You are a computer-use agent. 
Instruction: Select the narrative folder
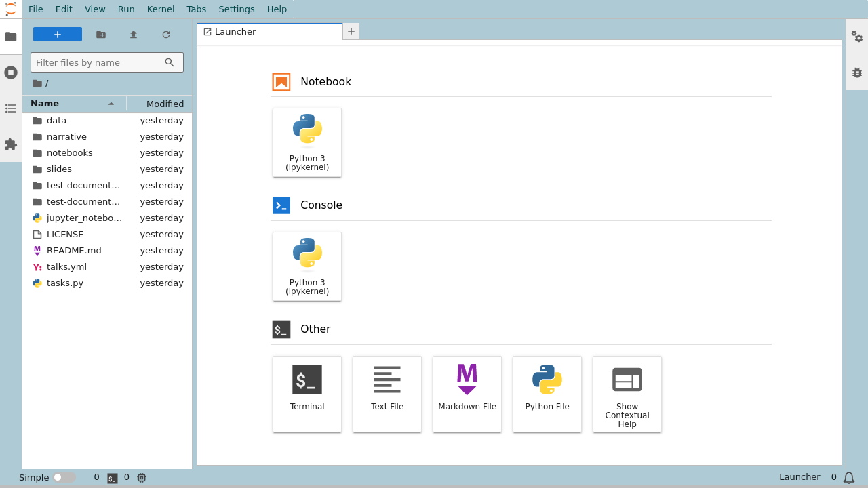pyautogui.click(x=107, y=137)
